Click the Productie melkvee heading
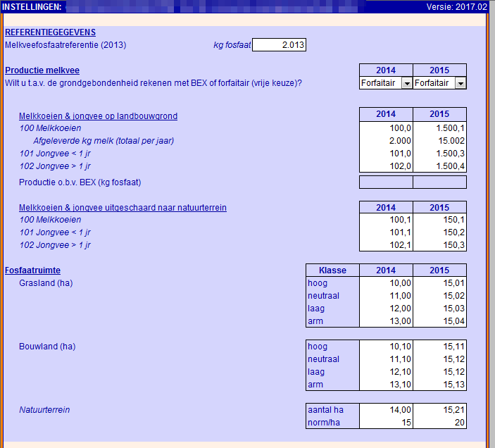This screenshot has width=495, height=448. [42, 70]
